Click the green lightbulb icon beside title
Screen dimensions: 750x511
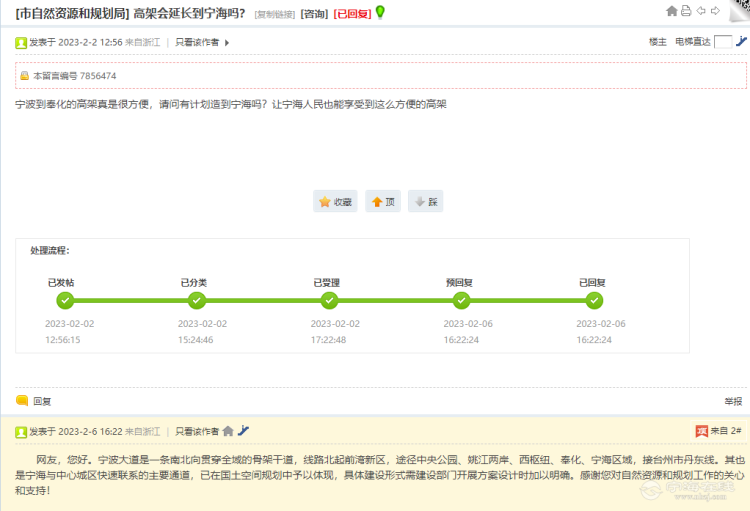click(380, 12)
